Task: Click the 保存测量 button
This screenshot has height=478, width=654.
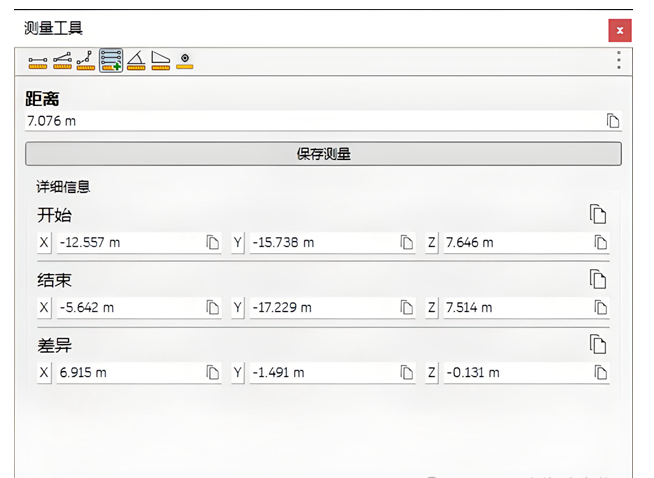Action: click(x=323, y=154)
